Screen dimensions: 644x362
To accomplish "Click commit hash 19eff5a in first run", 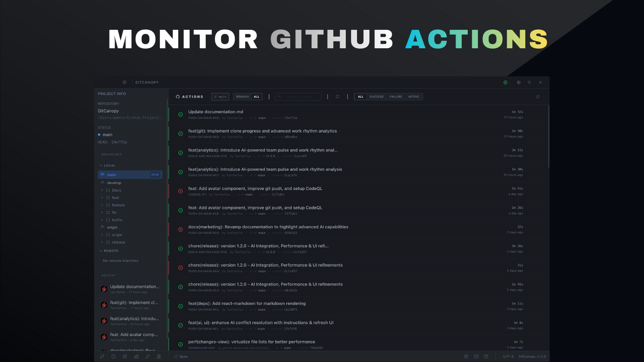I will pos(291,118).
